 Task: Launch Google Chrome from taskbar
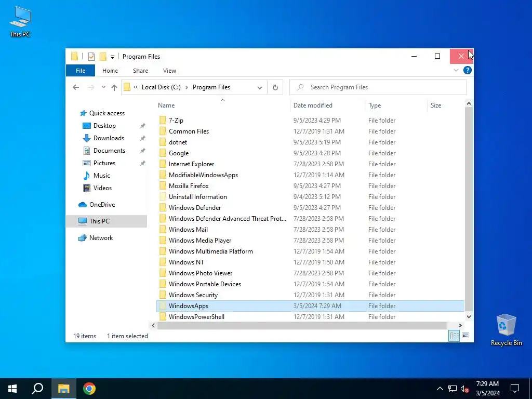tap(89, 389)
